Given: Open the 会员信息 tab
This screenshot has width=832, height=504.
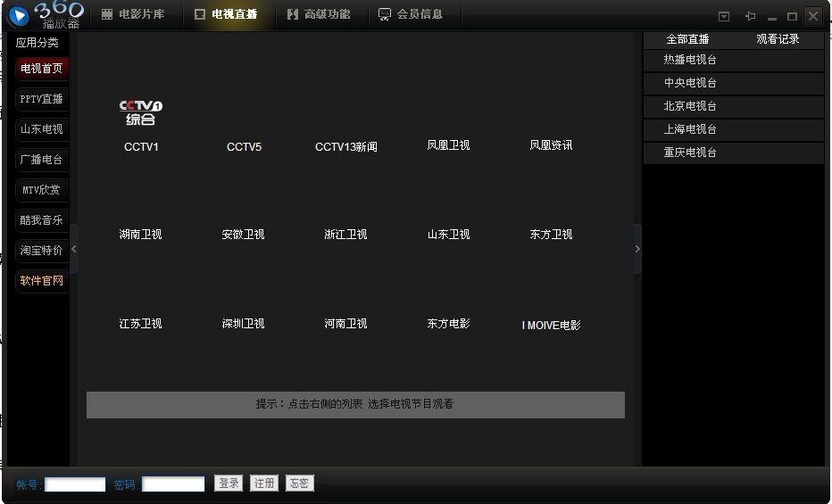Looking at the screenshot, I should click(411, 14).
